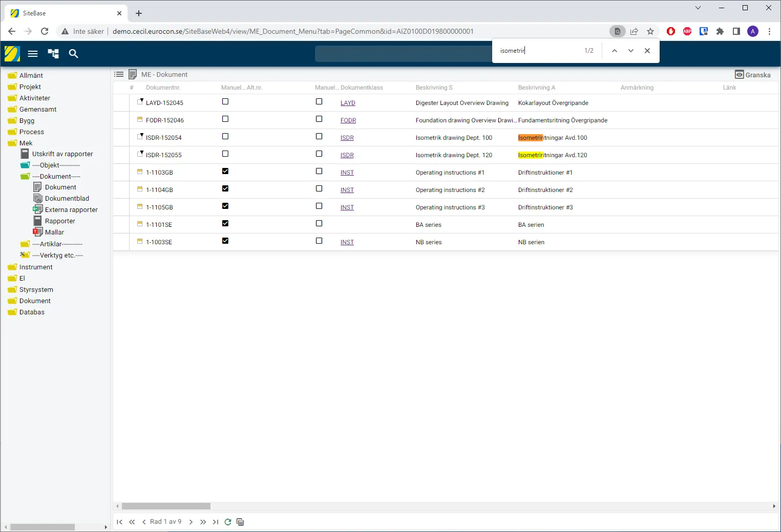Tick second Manuell checkbox in FODR-152046 row

tap(319, 119)
